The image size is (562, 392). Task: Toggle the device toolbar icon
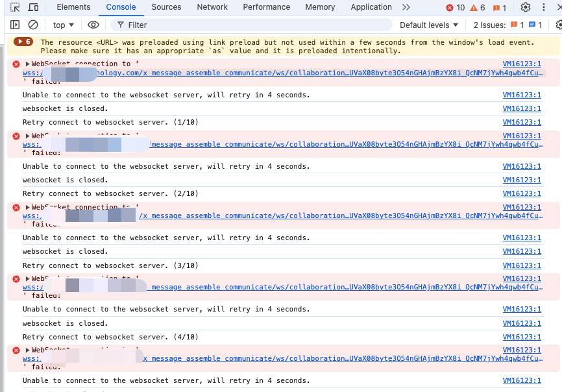[x=33, y=7]
